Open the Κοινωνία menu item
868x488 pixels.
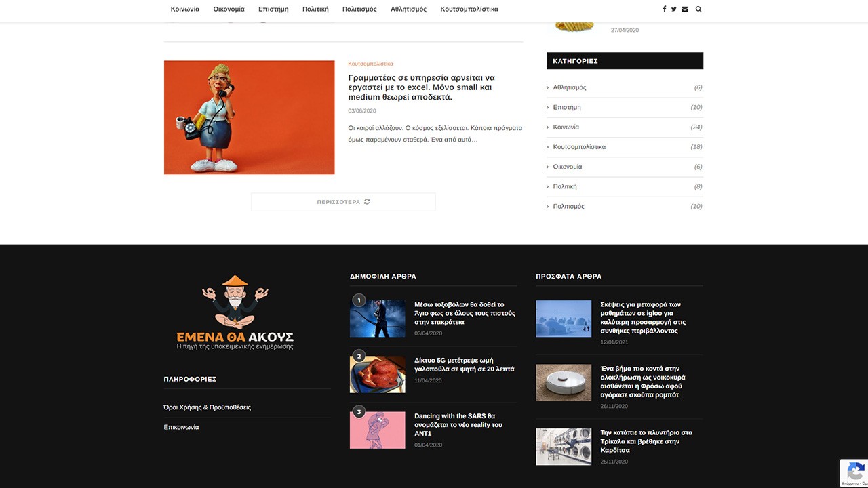[x=185, y=9]
